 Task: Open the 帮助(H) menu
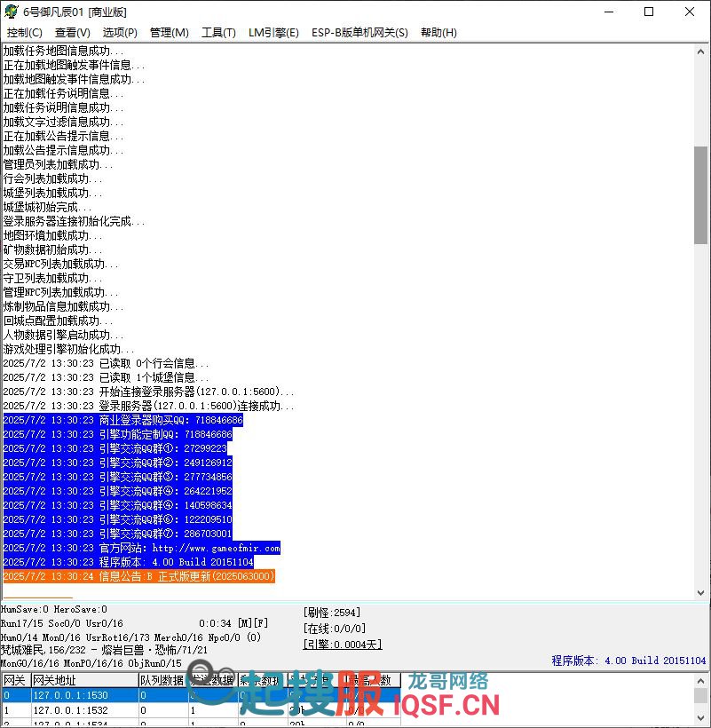click(438, 33)
